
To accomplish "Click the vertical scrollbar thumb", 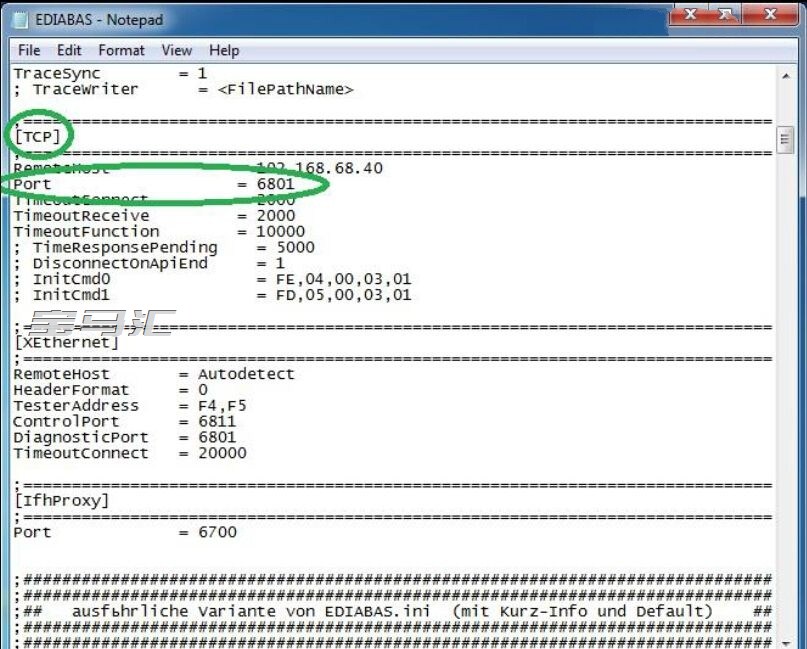I will pos(785,139).
